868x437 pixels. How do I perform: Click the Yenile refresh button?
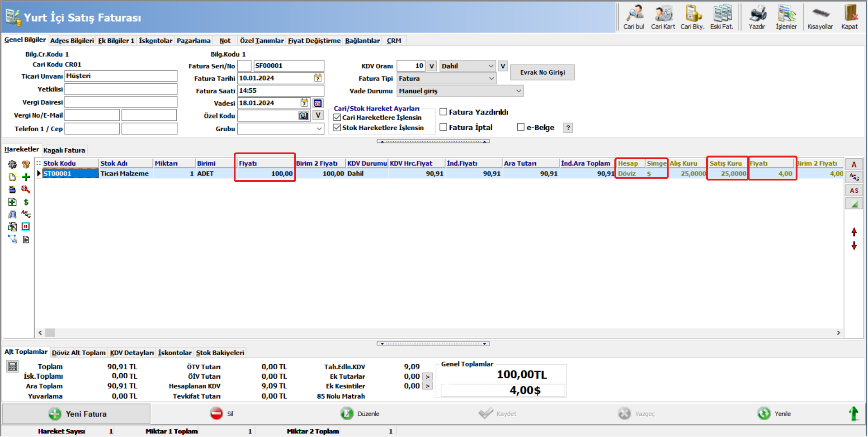(x=774, y=414)
